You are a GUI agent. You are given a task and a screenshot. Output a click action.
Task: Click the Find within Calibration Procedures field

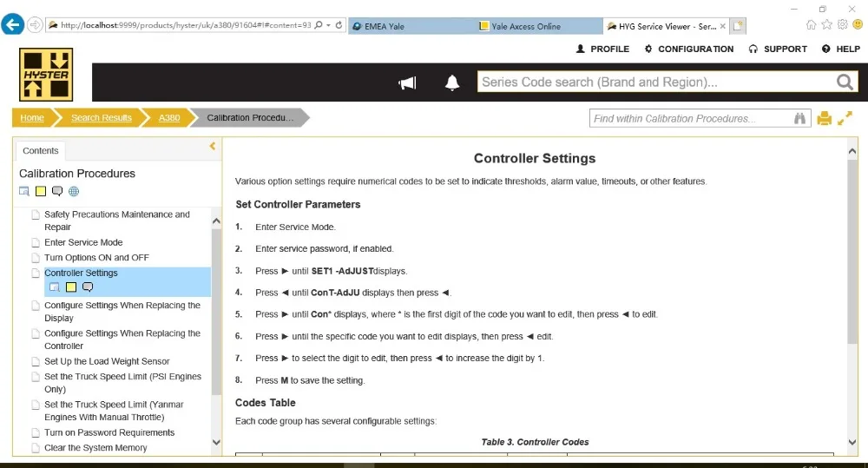tap(690, 119)
